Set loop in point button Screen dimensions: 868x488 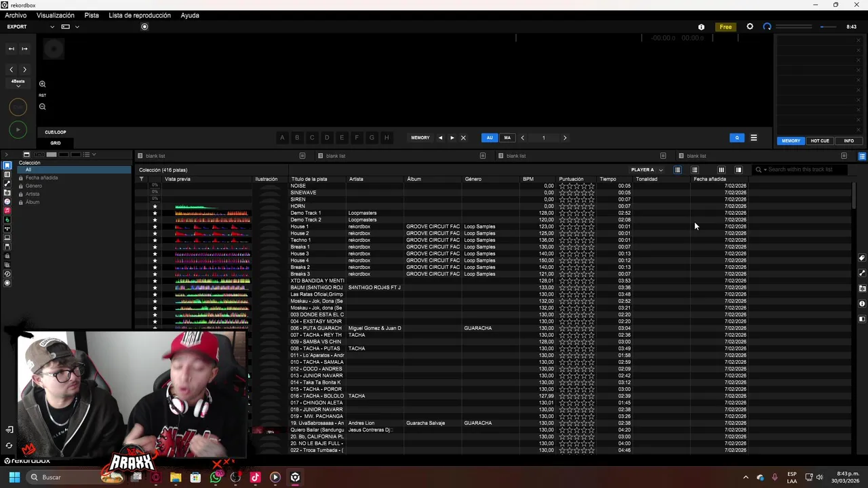click(x=11, y=49)
